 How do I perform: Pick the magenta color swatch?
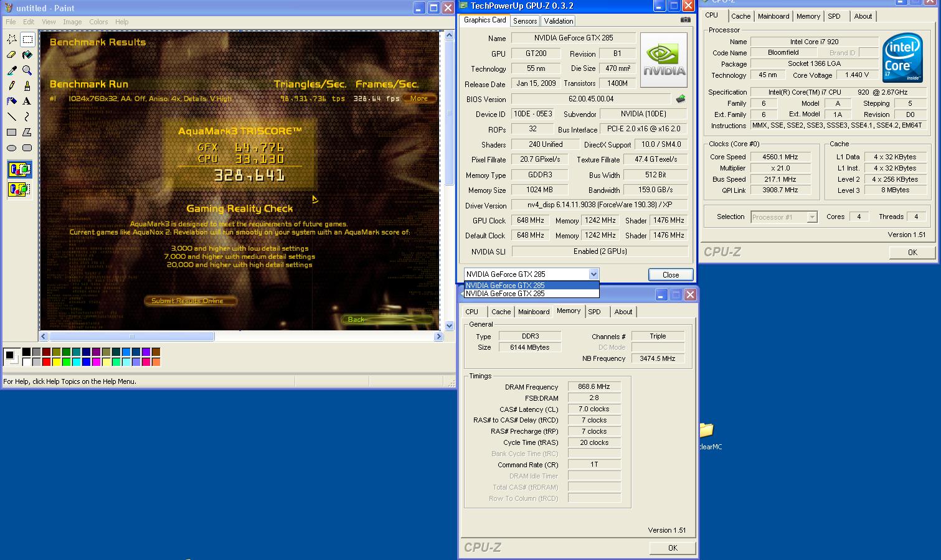tap(96, 362)
